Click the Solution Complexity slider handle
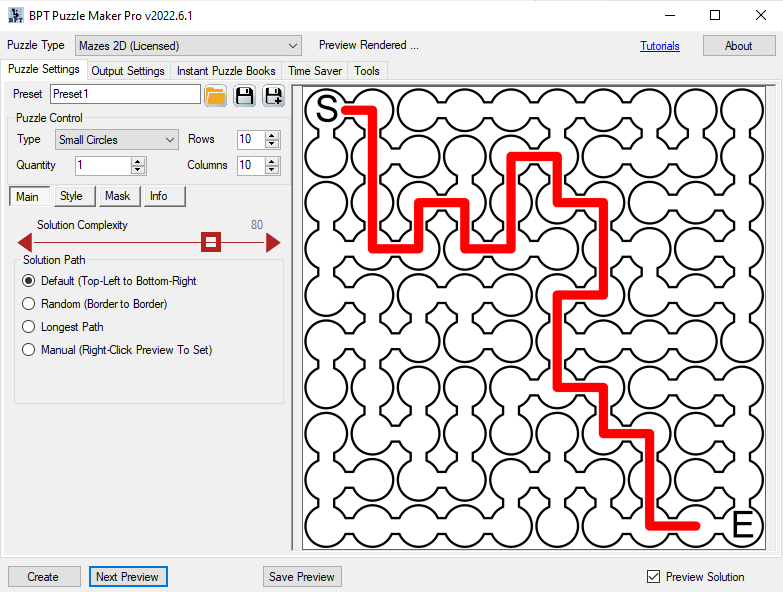Viewport: 783px width, 592px height. [x=211, y=242]
